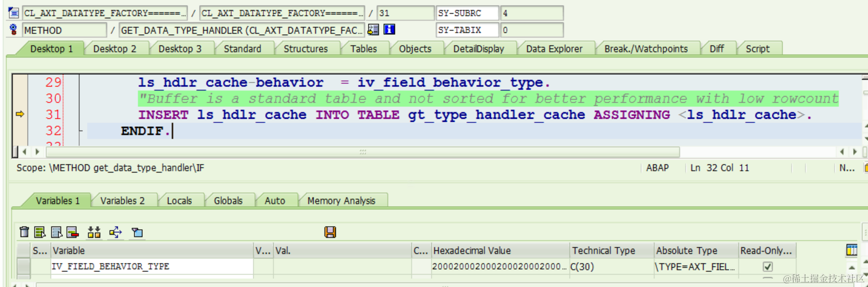Click the SY-SUBRC field
The height and width of the screenshot is (287, 868).
point(467,13)
